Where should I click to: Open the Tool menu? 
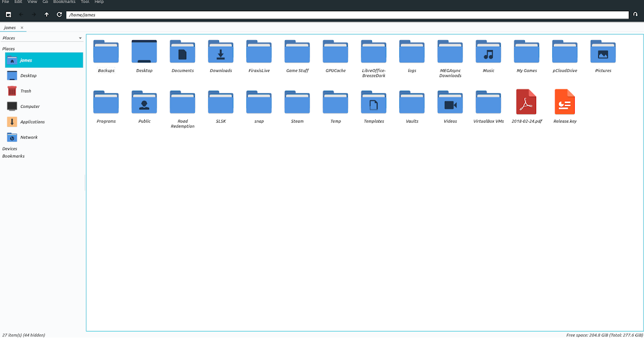click(84, 2)
